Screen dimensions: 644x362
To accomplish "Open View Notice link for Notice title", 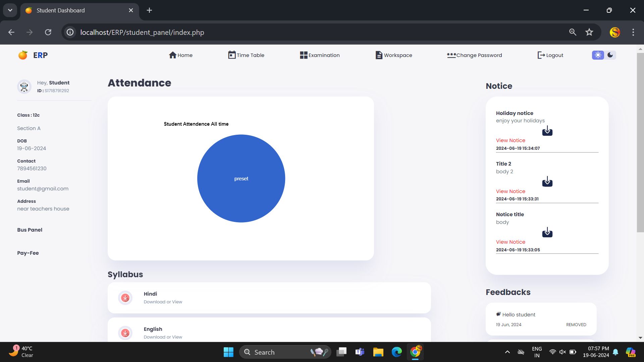I will point(511,242).
